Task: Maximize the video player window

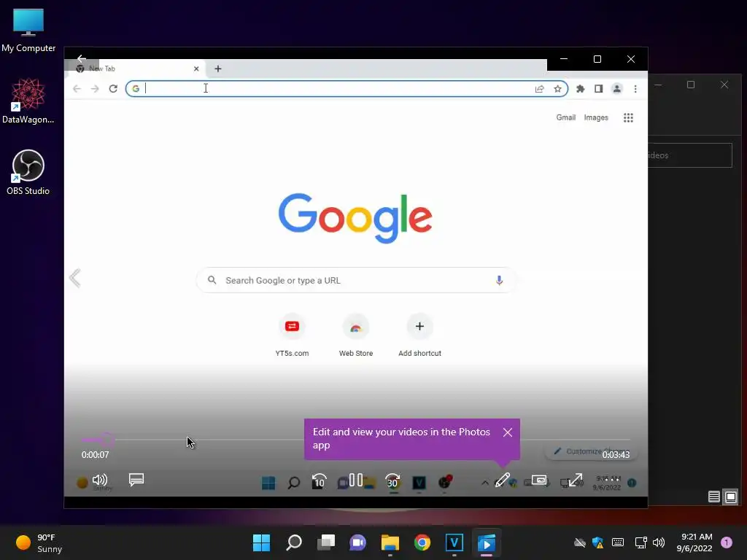Action: [597, 59]
